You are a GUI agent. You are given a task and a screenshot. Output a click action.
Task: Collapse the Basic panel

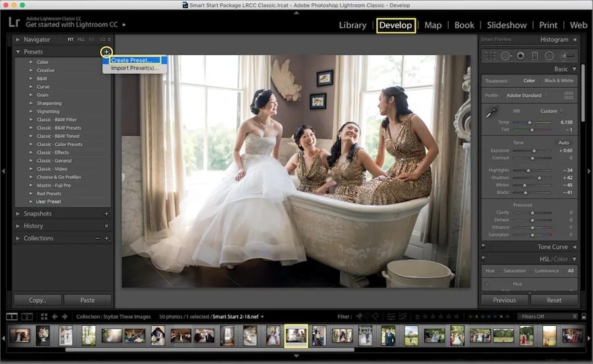(574, 69)
